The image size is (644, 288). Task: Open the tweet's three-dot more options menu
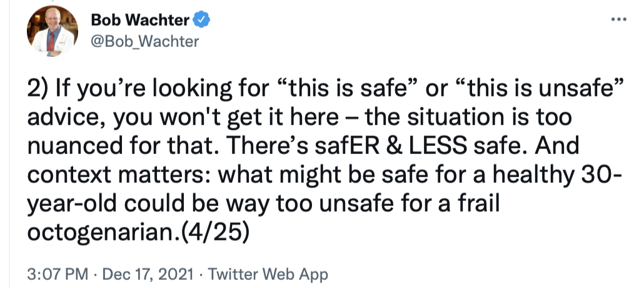618,19
